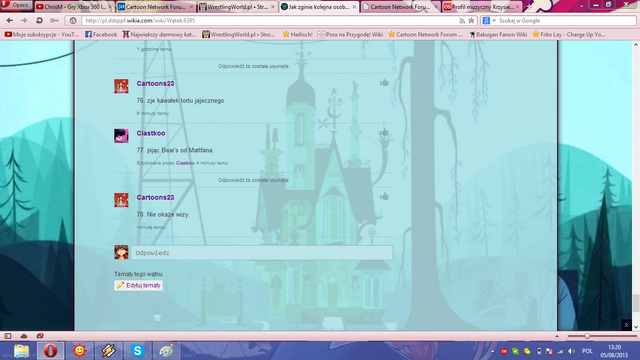This screenshot has width=640, height=360.
Task: Show hidden system tray icons arrow
Action: (x=493, y=351)
